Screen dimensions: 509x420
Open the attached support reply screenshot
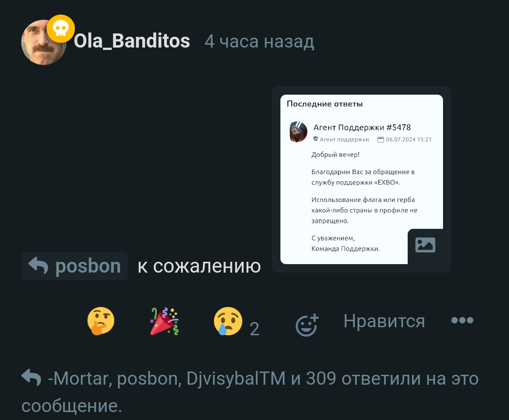(x=361, y=179)
